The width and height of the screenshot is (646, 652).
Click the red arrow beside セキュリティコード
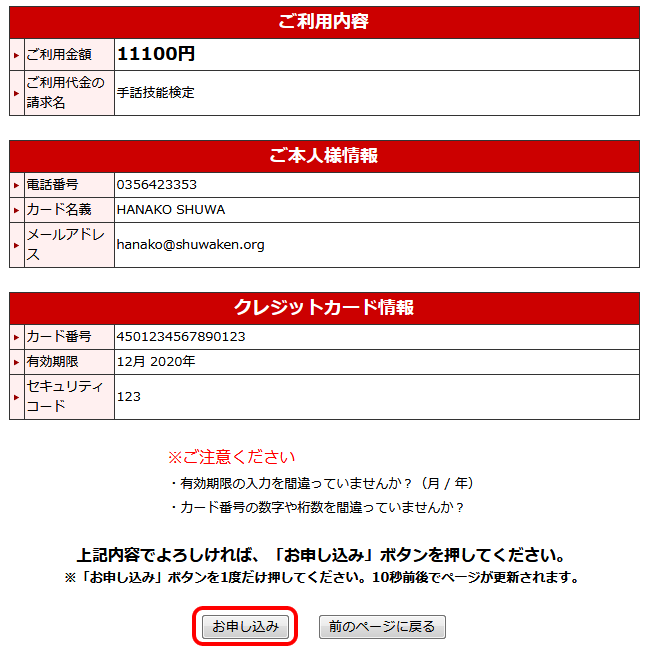pyautogui.click(x=17, y=397)
